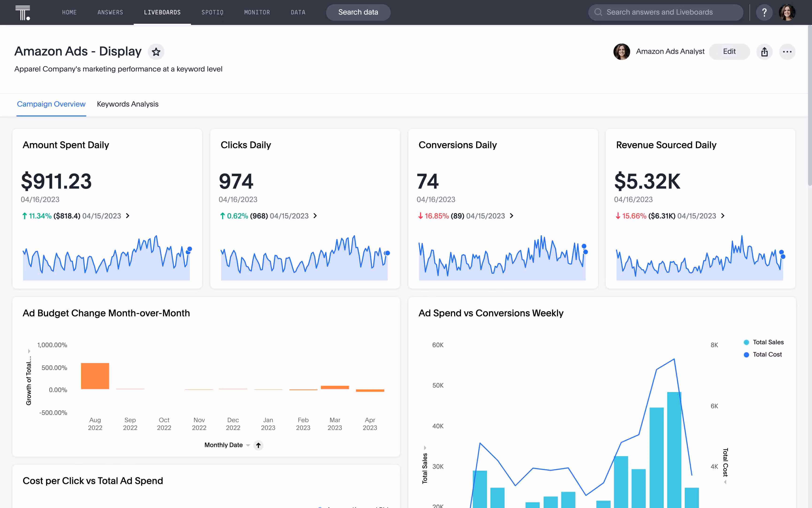Switch to the Campaign Overview tab
812x508 pixels.
coord(51,104)
